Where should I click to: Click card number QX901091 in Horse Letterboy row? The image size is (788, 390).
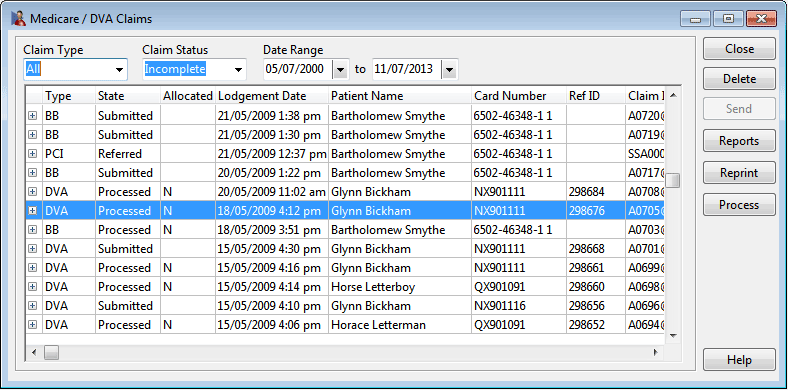[x=519, y=287]
